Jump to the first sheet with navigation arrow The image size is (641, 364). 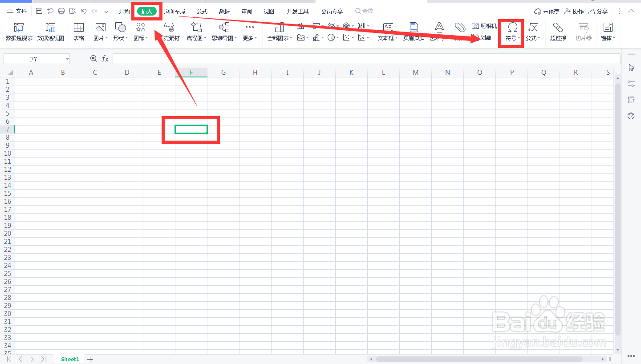pos(9,359)
